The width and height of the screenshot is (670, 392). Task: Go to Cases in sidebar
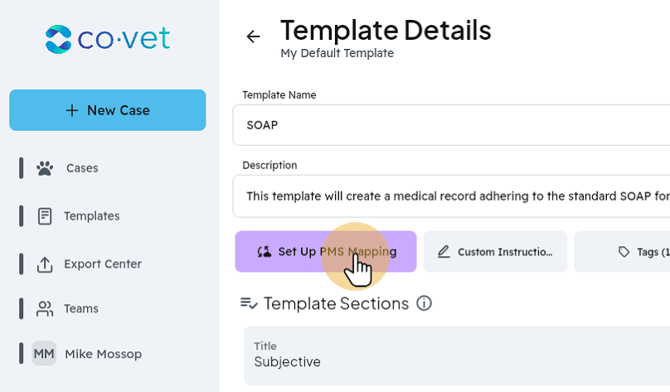click(82, 168)
